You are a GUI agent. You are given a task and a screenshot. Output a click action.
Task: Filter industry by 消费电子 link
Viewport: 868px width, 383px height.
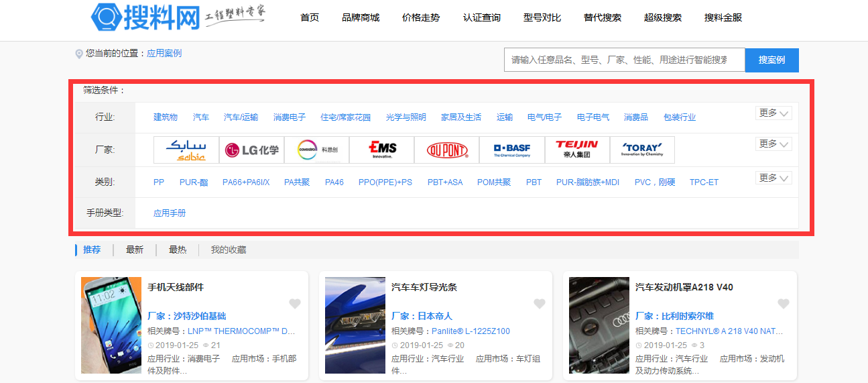pos(290,117)
